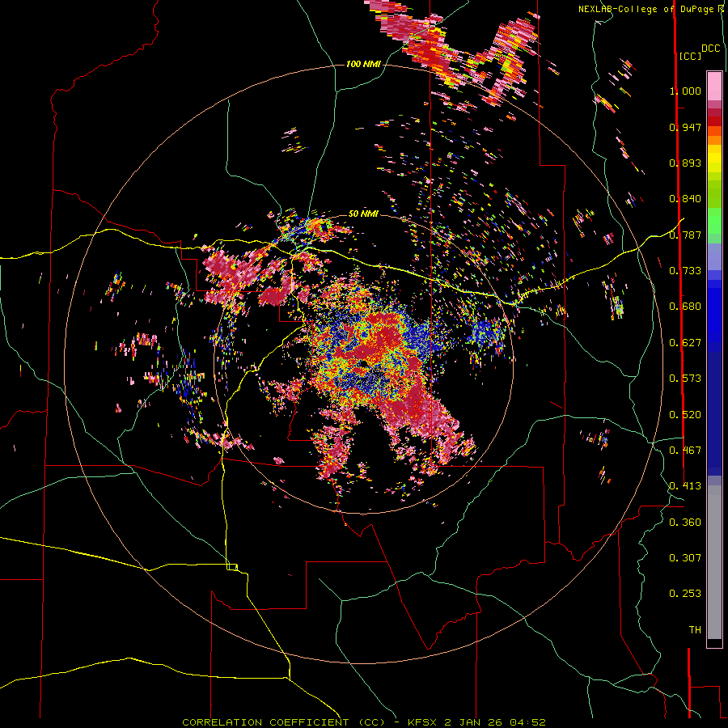This screenshot has height=728, width=728.
Task: Click the radar site hole at echo center
Action: point(362,364)
